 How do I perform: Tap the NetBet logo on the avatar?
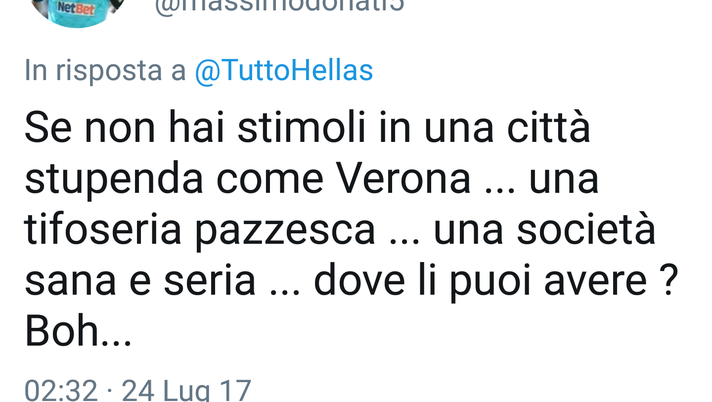[x=76, y=8]
